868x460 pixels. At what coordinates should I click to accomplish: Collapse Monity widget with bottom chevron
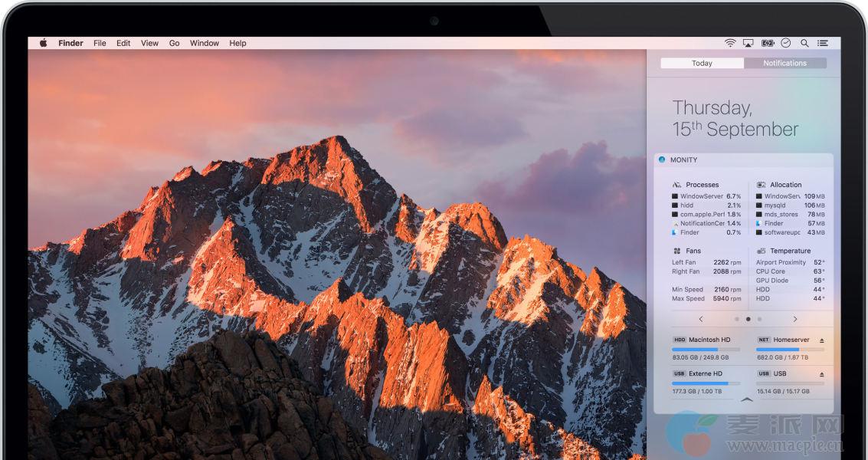coord(747,399)
